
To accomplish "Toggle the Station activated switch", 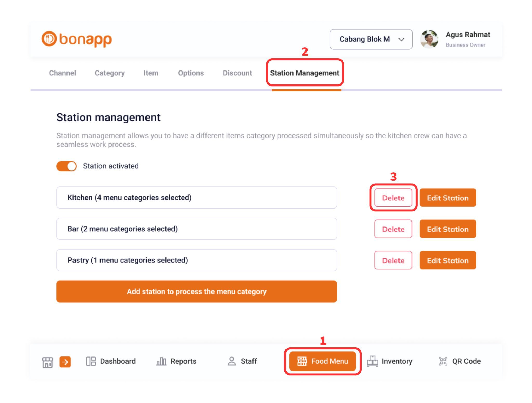I will tap(66, 166).
